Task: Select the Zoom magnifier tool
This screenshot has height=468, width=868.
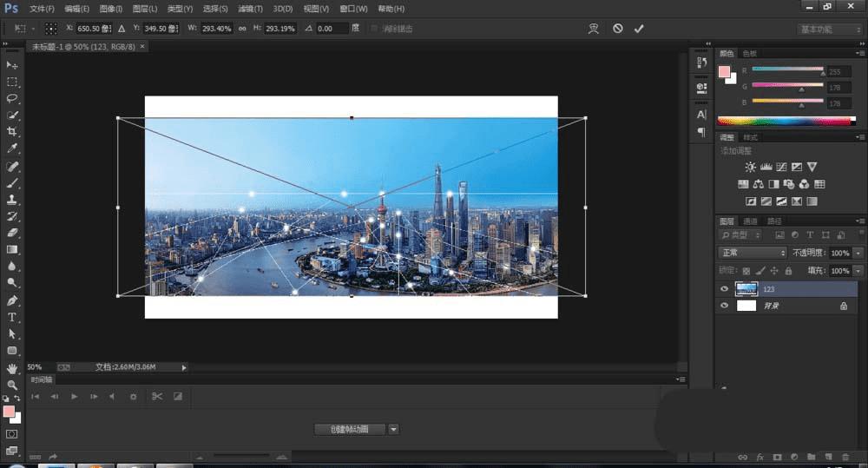Action: pyautogui.click(x=12, y=384)
